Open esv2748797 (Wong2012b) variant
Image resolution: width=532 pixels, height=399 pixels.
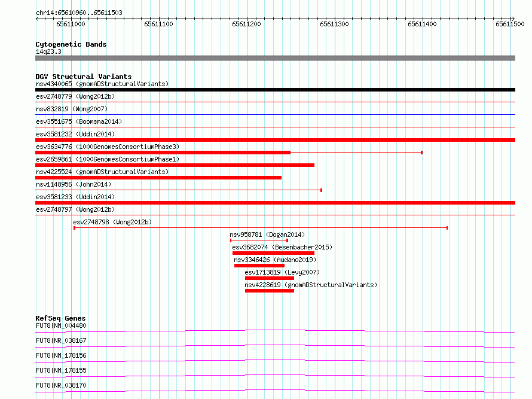75,209
